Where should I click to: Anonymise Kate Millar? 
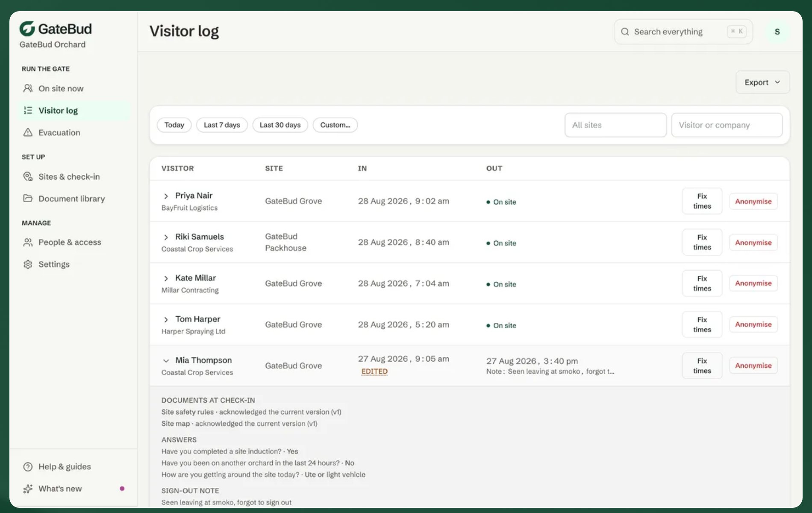tap(753, 283)
